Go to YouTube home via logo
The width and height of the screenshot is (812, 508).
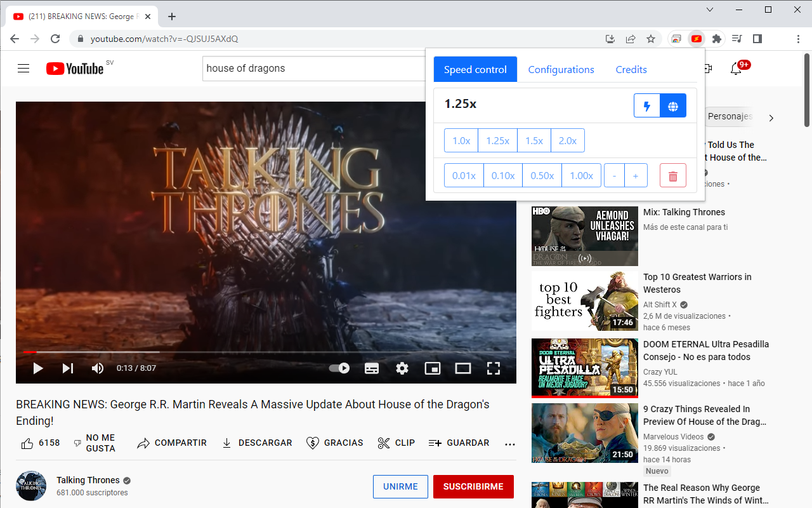click(75, 69)
